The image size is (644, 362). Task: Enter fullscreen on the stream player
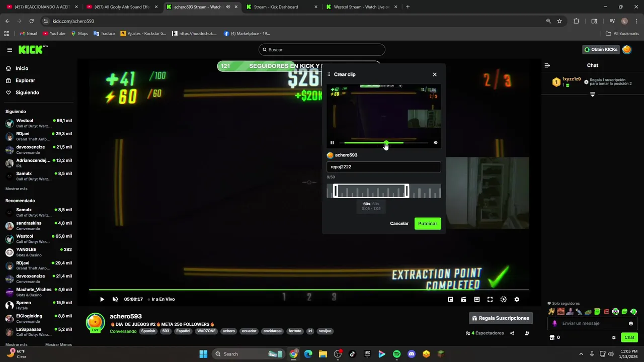tap(490, 299)
